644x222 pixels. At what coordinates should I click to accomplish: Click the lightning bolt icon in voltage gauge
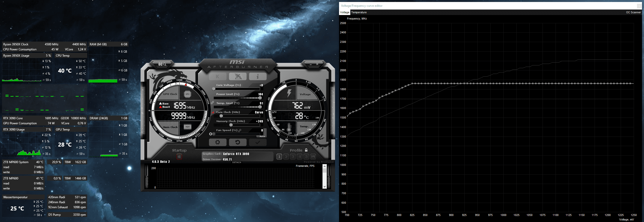point(289,93)
